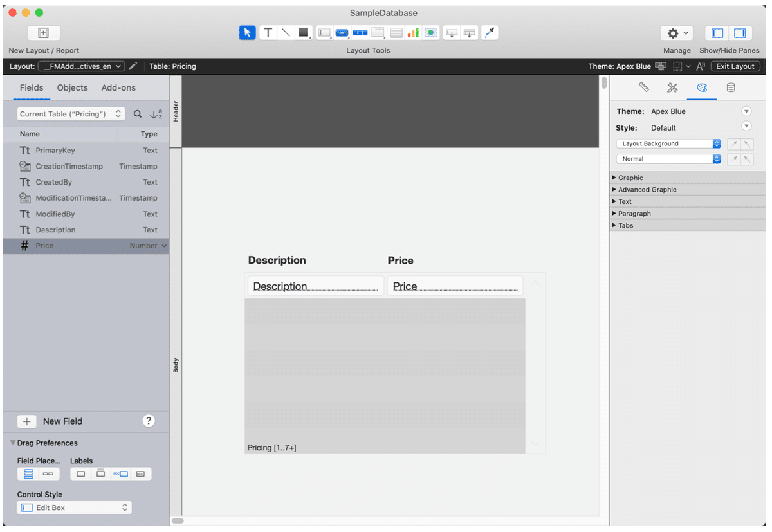Activate the Rectangle shape tool

point(303,32)
